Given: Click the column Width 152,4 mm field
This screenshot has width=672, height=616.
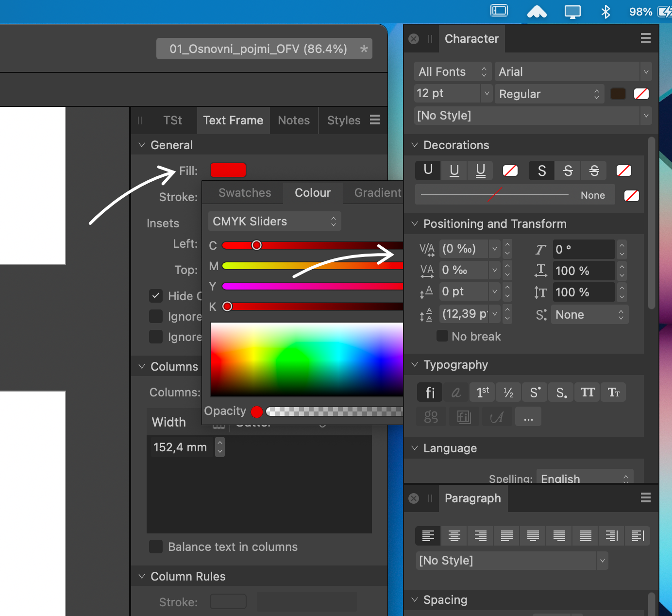Looking at the screenshot, I should tap(180, 447).
